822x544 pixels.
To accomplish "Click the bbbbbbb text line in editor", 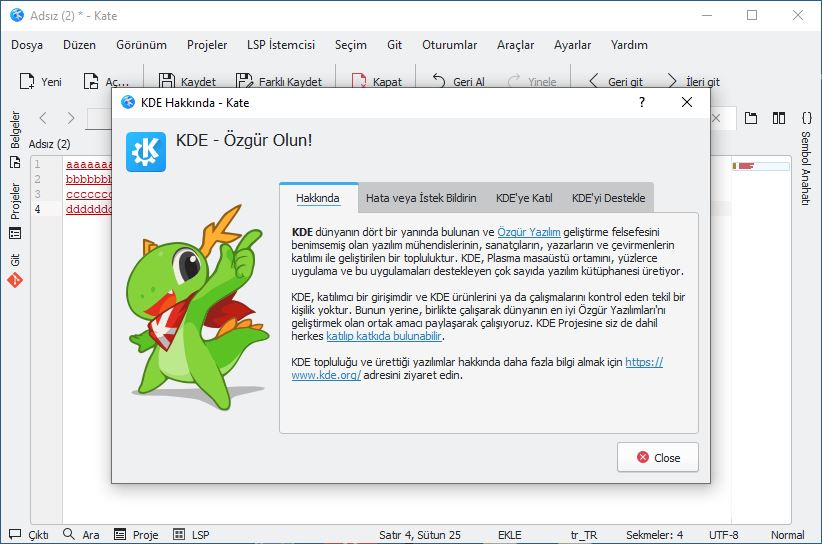I will point(89,179).
